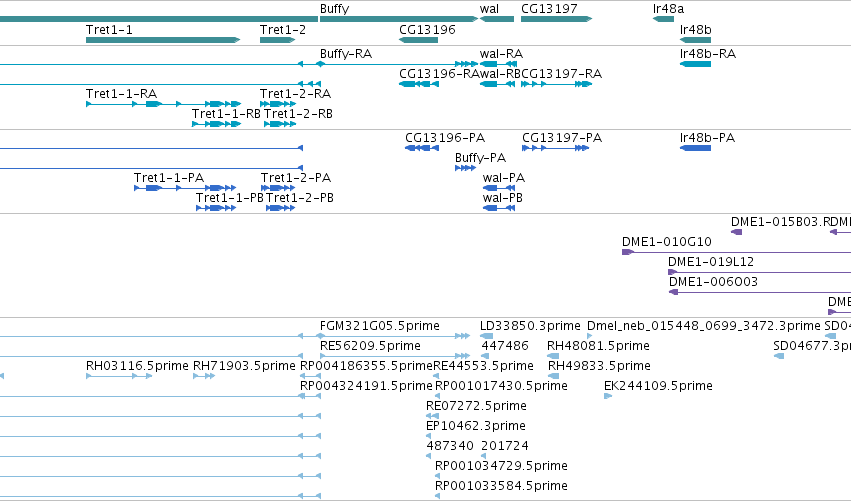Select the Tret1-2 gene arrow
851x501 pixels.
[x=277, y=40]
